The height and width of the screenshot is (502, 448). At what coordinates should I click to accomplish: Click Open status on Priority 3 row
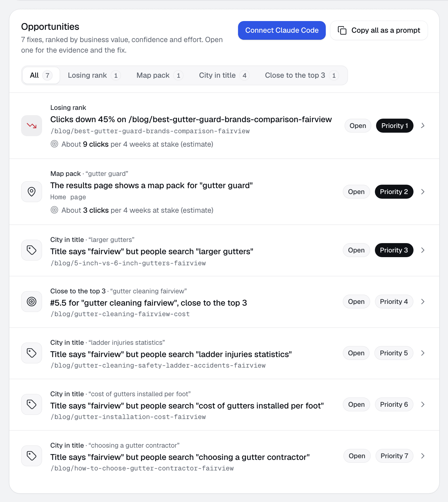click(356, 250)
